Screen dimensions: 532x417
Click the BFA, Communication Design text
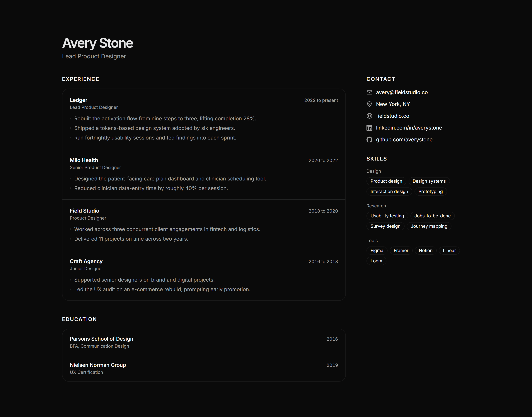(x=99, y=346)
